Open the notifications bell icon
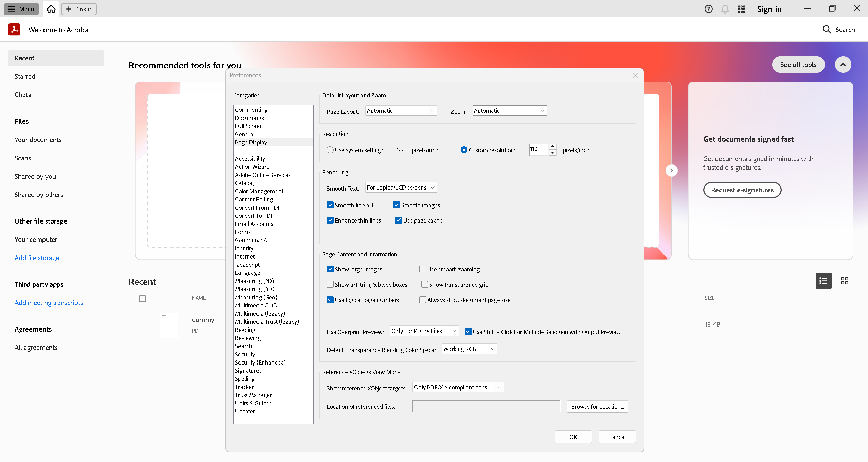 click(725, 9)
